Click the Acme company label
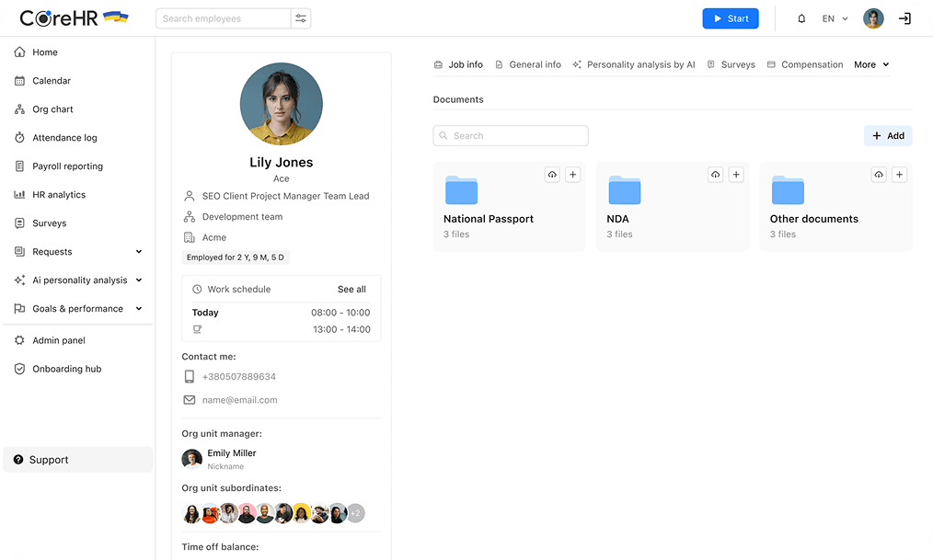Screen dimensions: 933x560 [x=214, y=238]
